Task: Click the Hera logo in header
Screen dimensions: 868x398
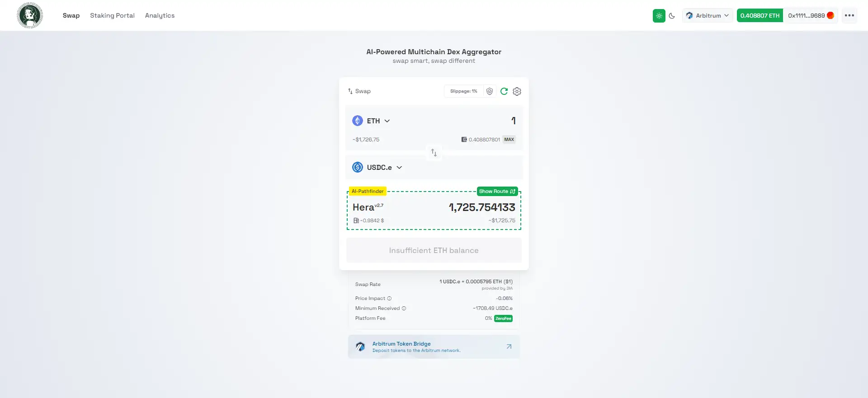Action: (x=30, y=15)
